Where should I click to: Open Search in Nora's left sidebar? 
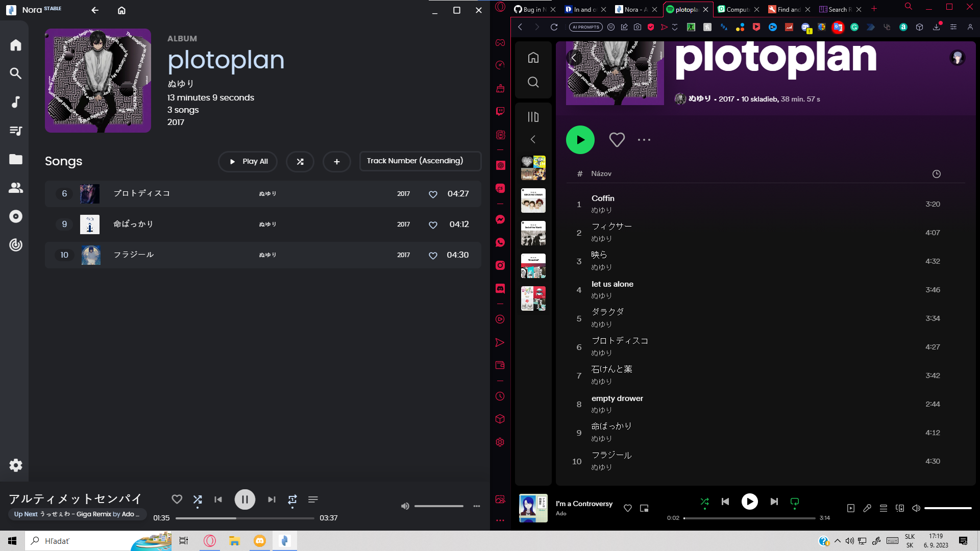pos(15,73)
